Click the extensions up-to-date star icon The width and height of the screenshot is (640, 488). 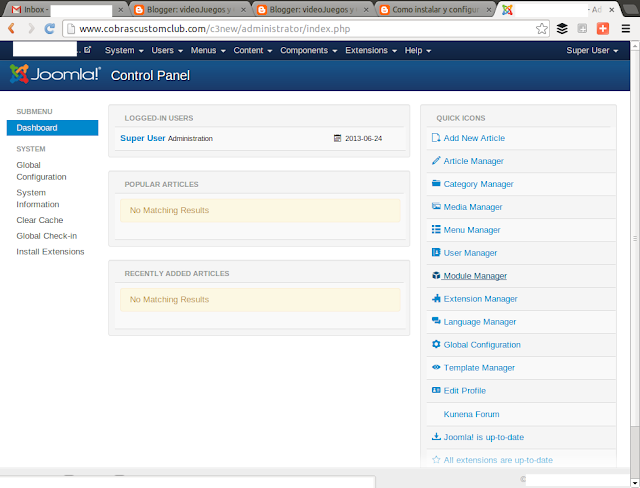(x=436, y=460)
